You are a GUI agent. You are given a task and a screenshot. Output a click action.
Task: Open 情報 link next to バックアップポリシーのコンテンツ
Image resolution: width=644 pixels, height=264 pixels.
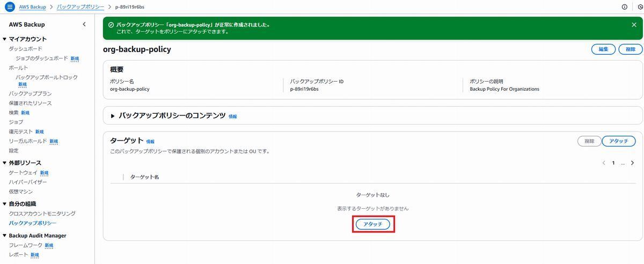(232, 116)
